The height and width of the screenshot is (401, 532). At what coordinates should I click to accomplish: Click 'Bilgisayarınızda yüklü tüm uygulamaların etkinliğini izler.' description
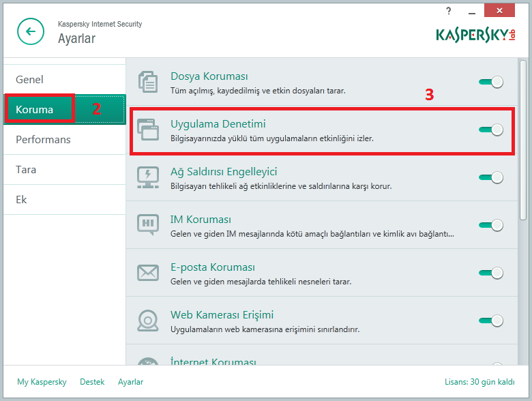[271, 138]
